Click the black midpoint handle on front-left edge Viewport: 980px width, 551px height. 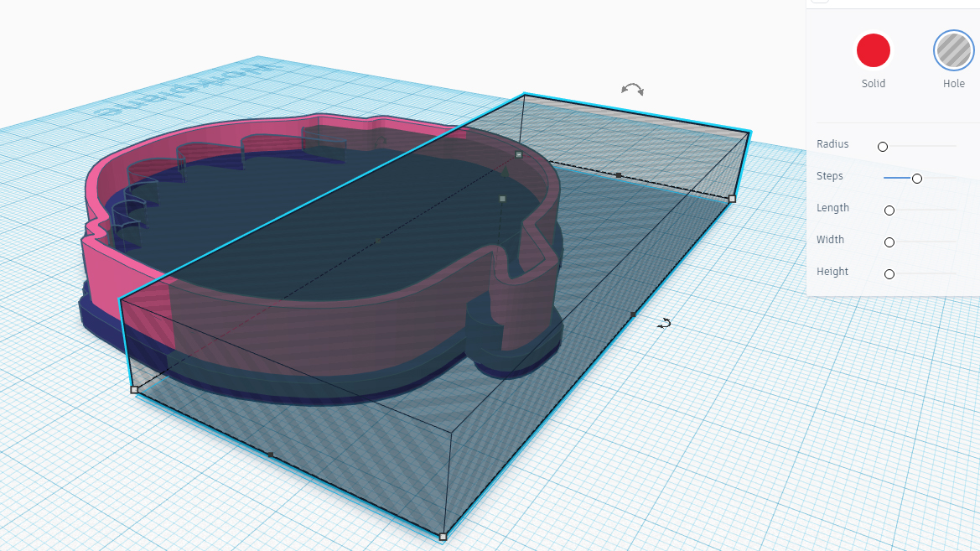[270, 455]
